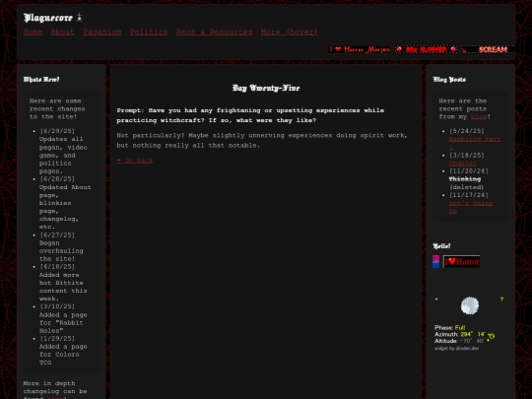Click the [6/28/25] changelog entry

tap(65, 203)
